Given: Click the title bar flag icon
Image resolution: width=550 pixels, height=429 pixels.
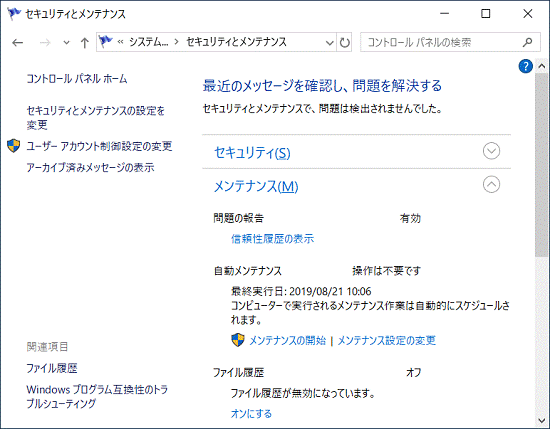Looking at the screenshot, I should click(14, 14).
